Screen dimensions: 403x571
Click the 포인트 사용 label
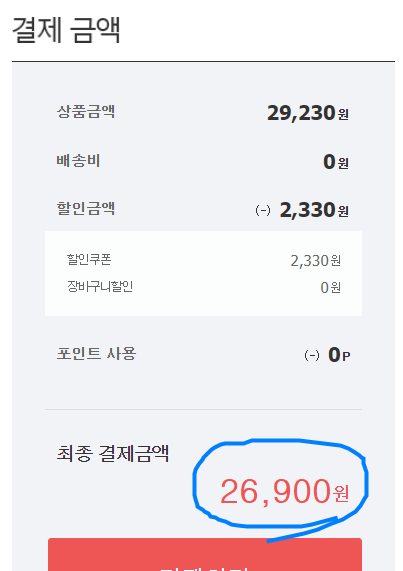(x=96, y=354)
